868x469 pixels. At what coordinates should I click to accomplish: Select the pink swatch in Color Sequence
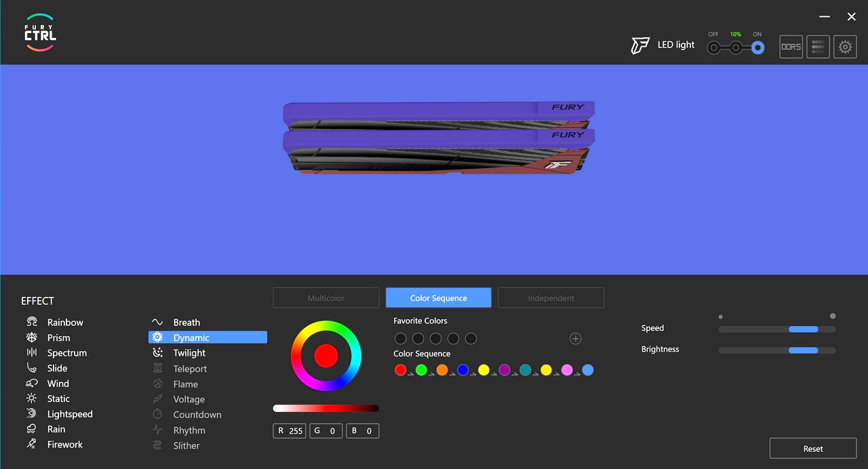567,369
